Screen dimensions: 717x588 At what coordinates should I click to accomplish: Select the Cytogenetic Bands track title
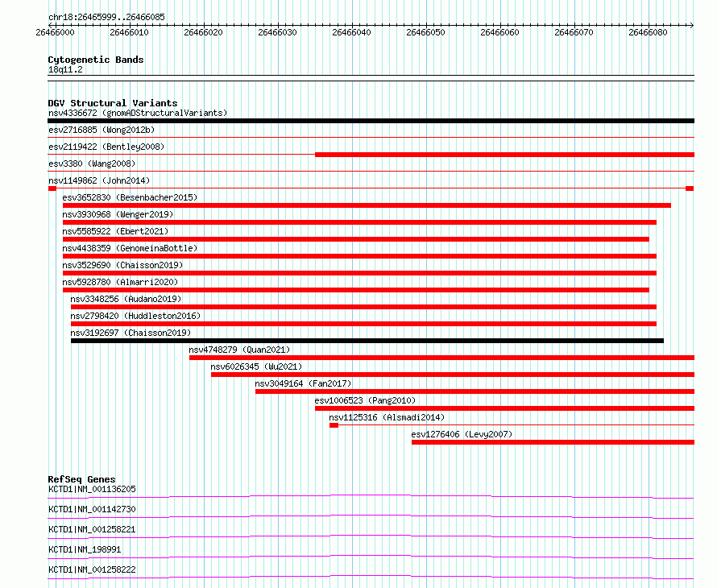pos(96,60)
